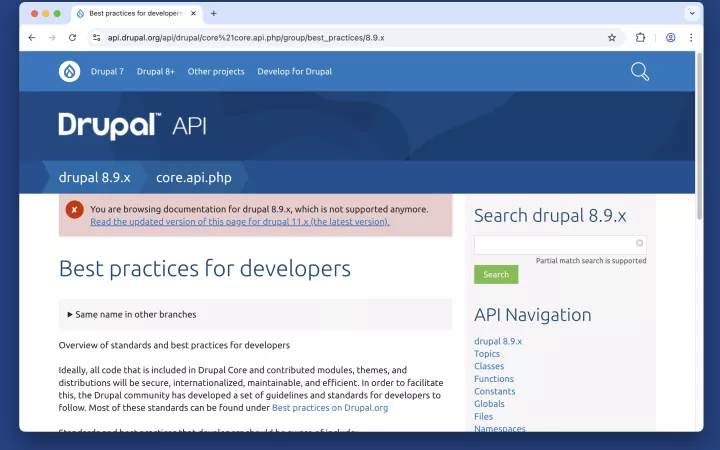Follow the updated drupal 11.x version link
The image size is (720, 450).
click(240, 222)
